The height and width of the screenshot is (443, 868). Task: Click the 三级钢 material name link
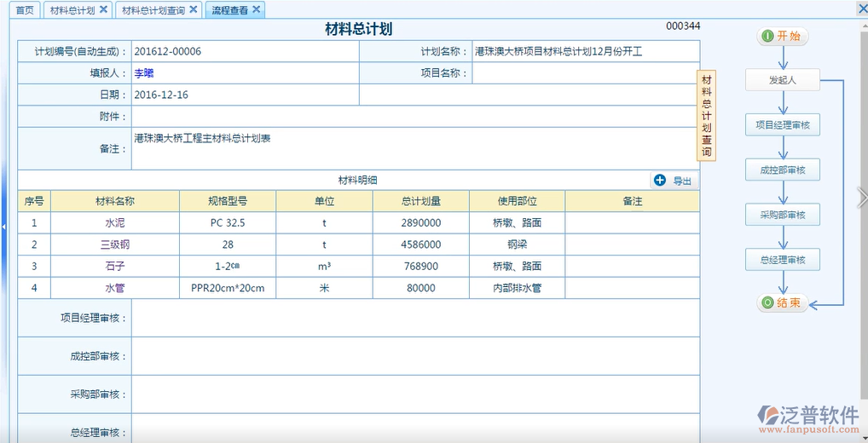click(x=114, y=245)
